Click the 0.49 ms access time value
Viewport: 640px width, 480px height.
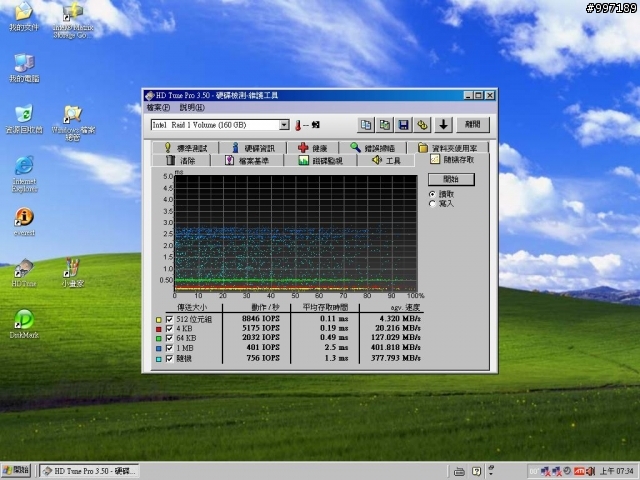[x=334, y=338]
